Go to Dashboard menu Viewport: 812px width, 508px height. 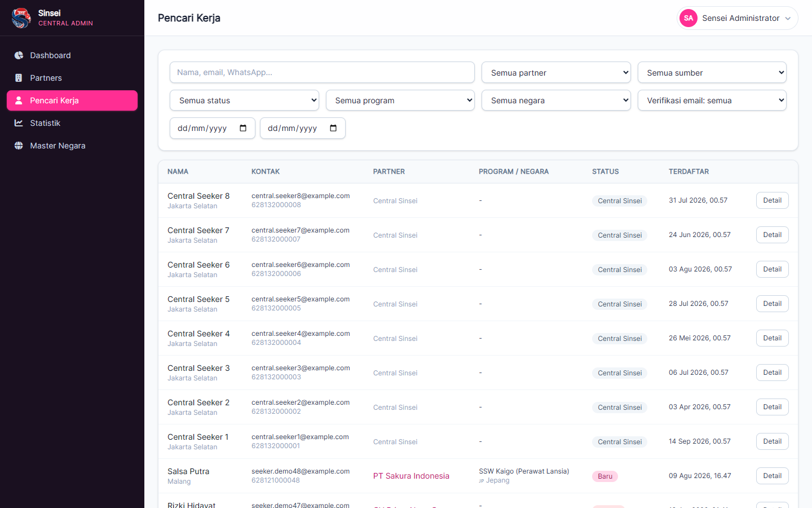72,55
